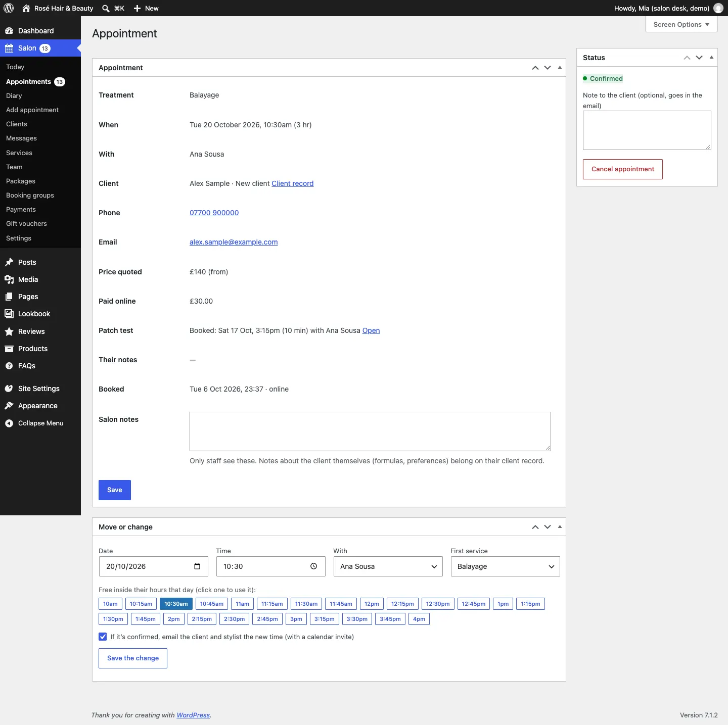Screen dimensions: 728x725
Task: Click the Collapse Menu arrow icon
Action: click(9, 423)
